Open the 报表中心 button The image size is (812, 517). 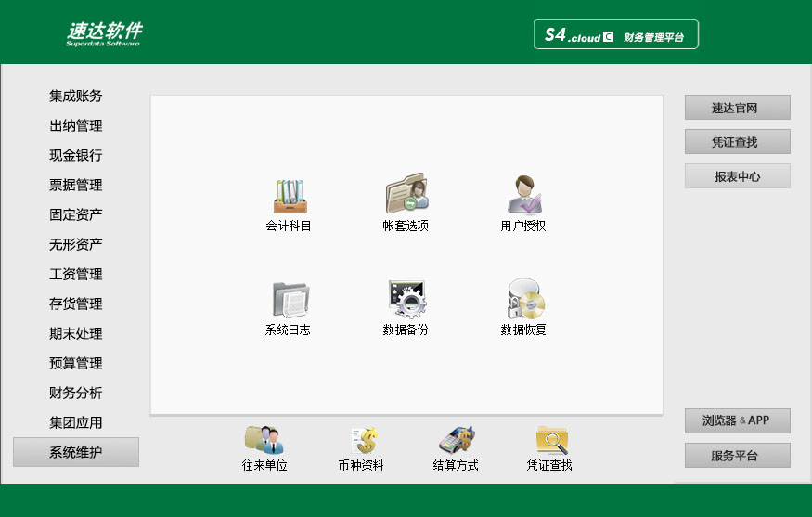click(738, 176)
